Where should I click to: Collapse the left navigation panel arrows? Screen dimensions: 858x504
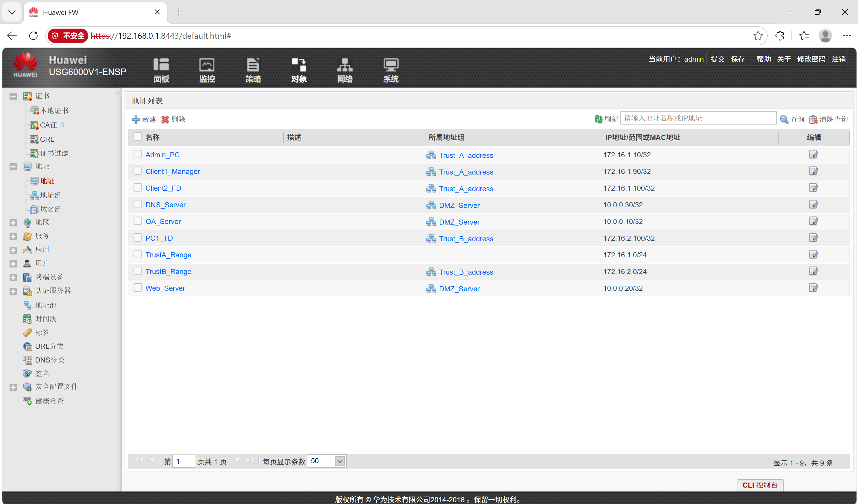(117, 94)
